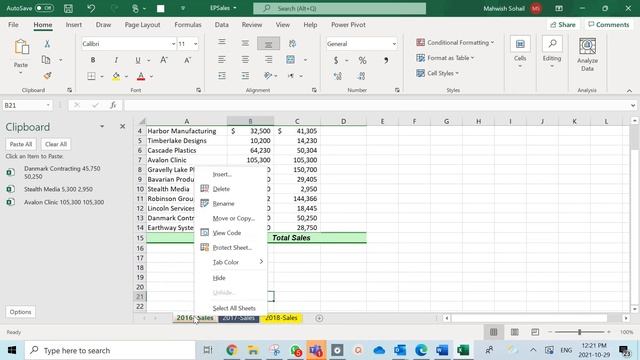The image size is (640, 360).
Task: Open the Name Box dropdown
Action: pos(48,105)
